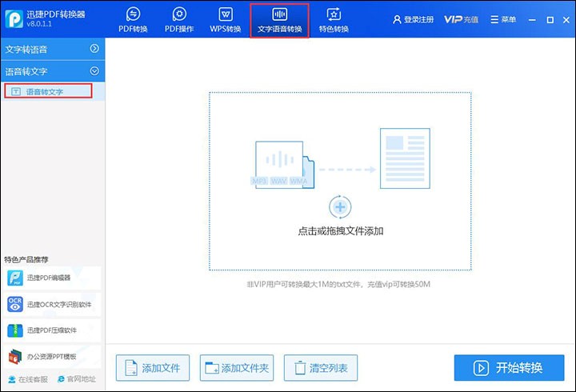Click the VIP file size notice text
The width and height of the screenshot is (576, 392).
[338, 284]
